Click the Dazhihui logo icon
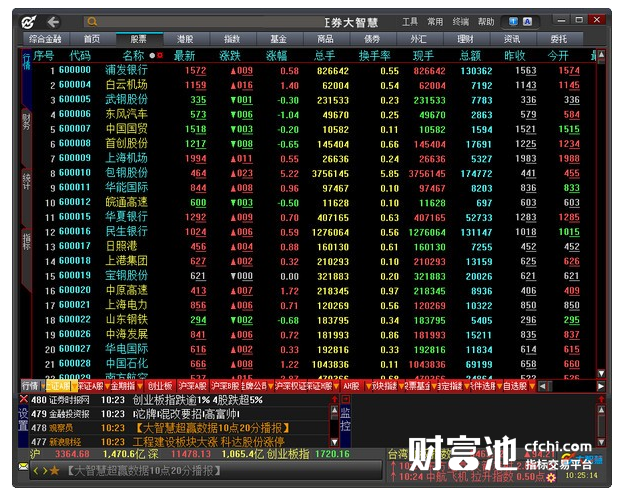The width and height of the screenshot is (625, 500). coord(28,22)
